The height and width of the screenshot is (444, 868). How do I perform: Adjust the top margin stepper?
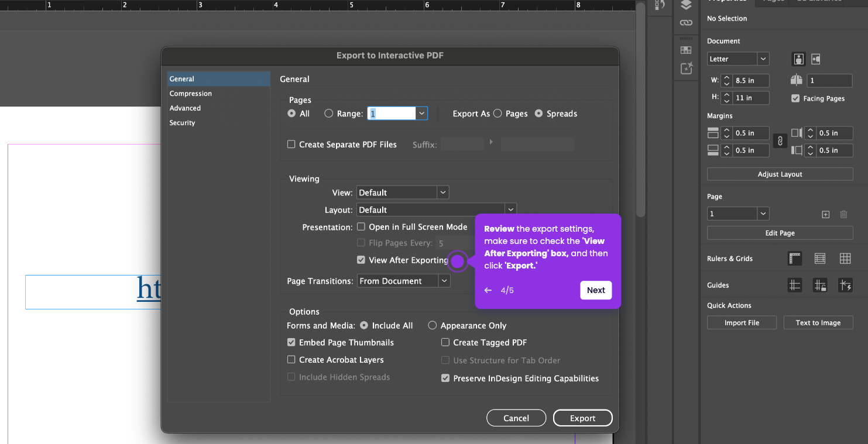coord(726,133)
